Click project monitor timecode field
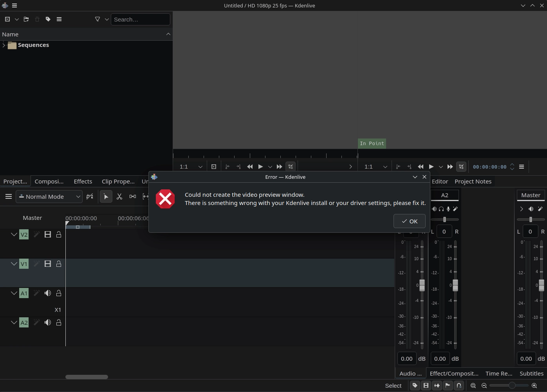Viewport: 547px width, 392px height. [x=490, y=167]
